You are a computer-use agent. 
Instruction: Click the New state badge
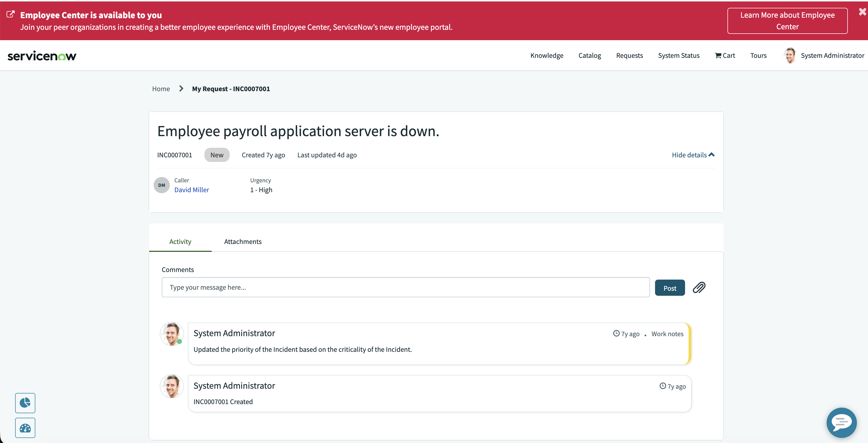(x=217, y=155)
